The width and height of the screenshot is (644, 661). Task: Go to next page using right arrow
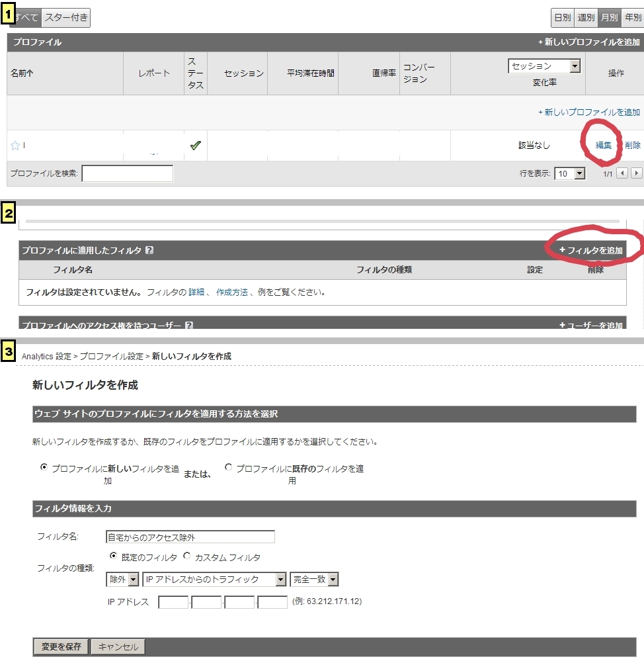tap(636, 173)
